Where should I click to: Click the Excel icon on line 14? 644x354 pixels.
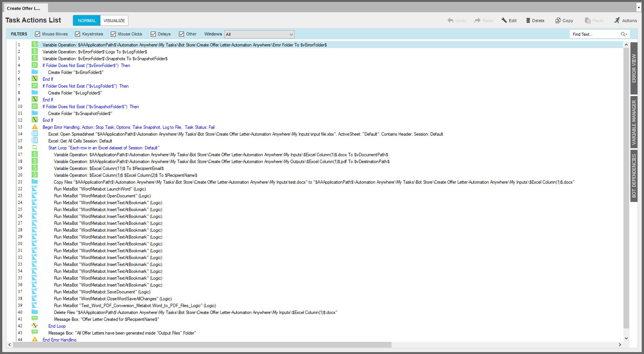(35, 134)
